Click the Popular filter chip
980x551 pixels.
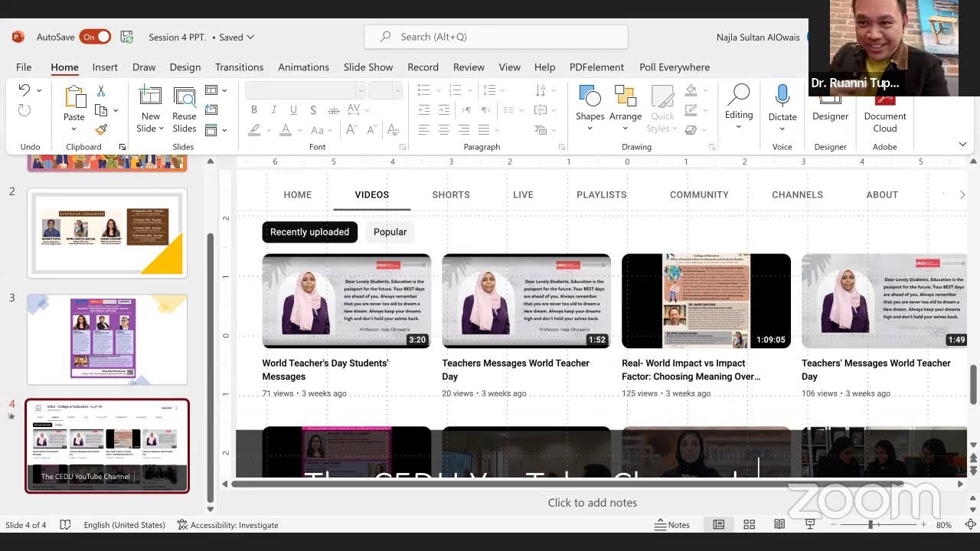[x=390, y=232]
